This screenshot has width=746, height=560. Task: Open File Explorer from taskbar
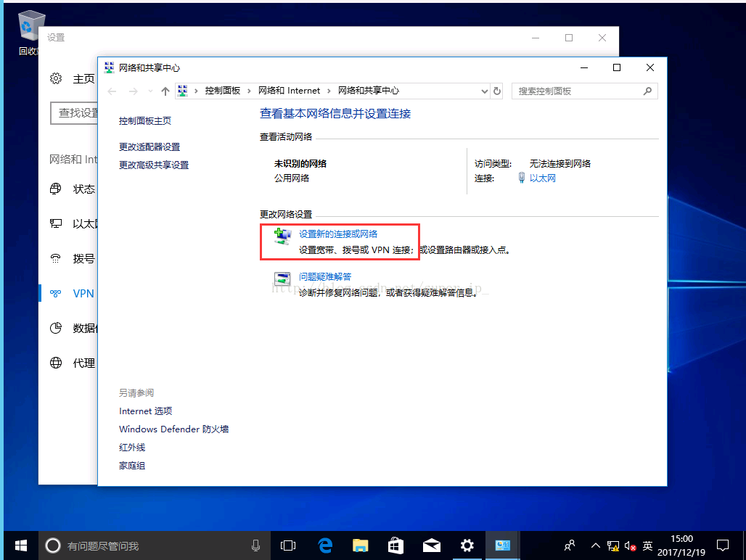coord(360,545)
